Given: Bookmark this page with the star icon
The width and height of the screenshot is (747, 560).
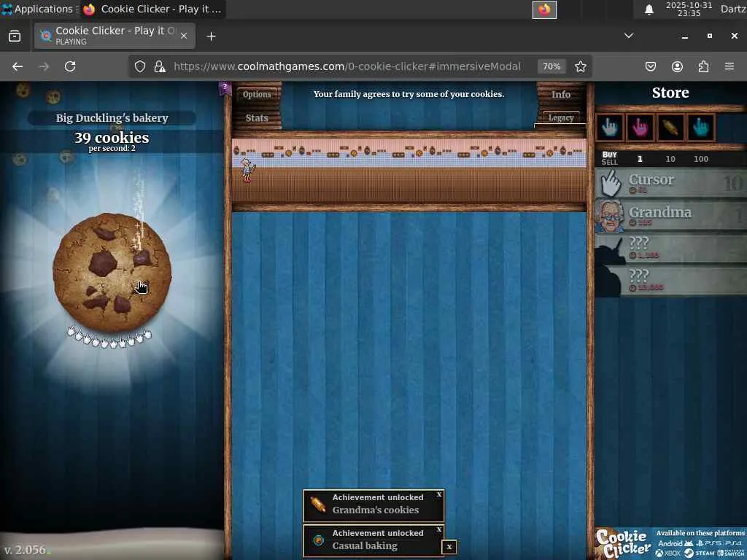Looking at the screenshot, I should tap(580, 66).
